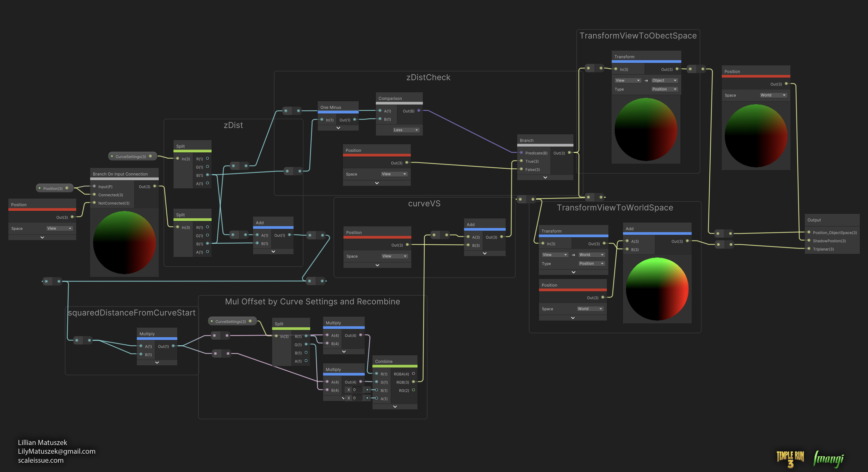Click Output node Triplanar(3) input port
Screen dimensions: 868x472
(809, 249)
